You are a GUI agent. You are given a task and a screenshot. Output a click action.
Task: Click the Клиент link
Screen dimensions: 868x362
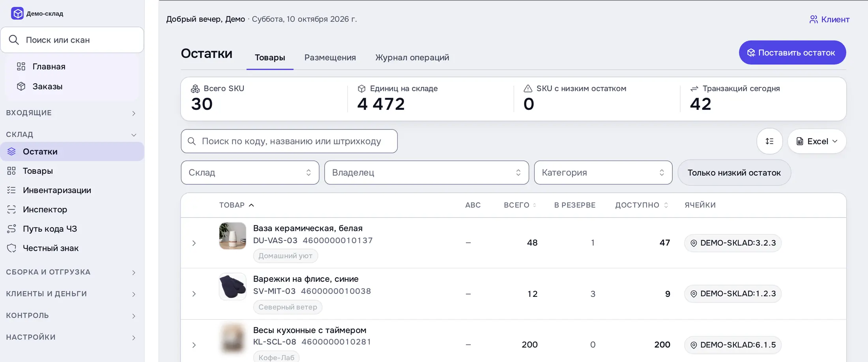point(829,19)
